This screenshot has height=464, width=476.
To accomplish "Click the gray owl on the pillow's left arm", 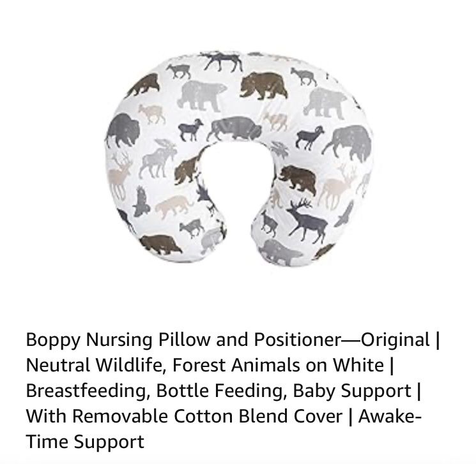I will pyautogui.click(x=141, y=202).
